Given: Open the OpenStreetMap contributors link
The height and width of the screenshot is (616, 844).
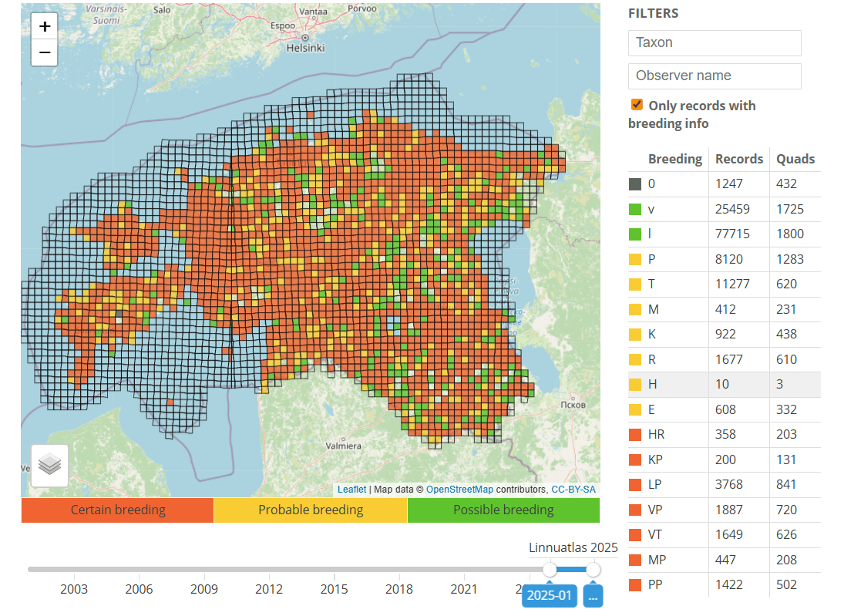Looking at the screenshot, I should [459, 490].
